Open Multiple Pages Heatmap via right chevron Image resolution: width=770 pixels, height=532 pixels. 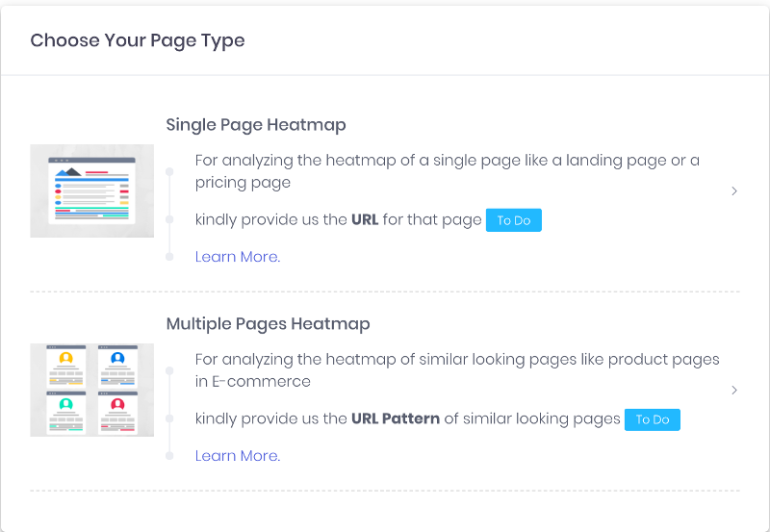[734, 391]
